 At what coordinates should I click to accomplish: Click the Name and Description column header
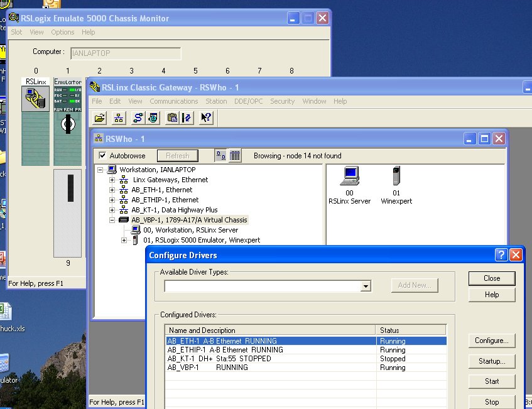[271, 330]
